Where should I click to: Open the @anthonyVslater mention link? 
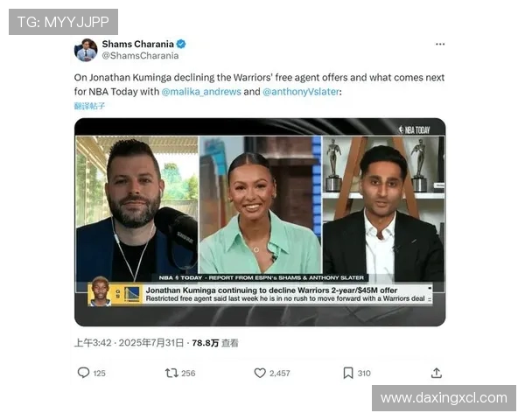click(301, 91)
